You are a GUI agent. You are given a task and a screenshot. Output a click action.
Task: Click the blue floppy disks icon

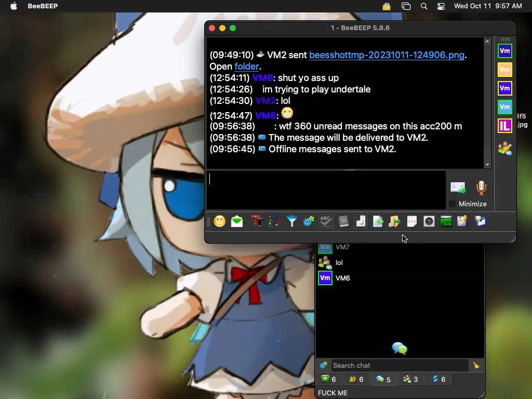coord(480,221)
